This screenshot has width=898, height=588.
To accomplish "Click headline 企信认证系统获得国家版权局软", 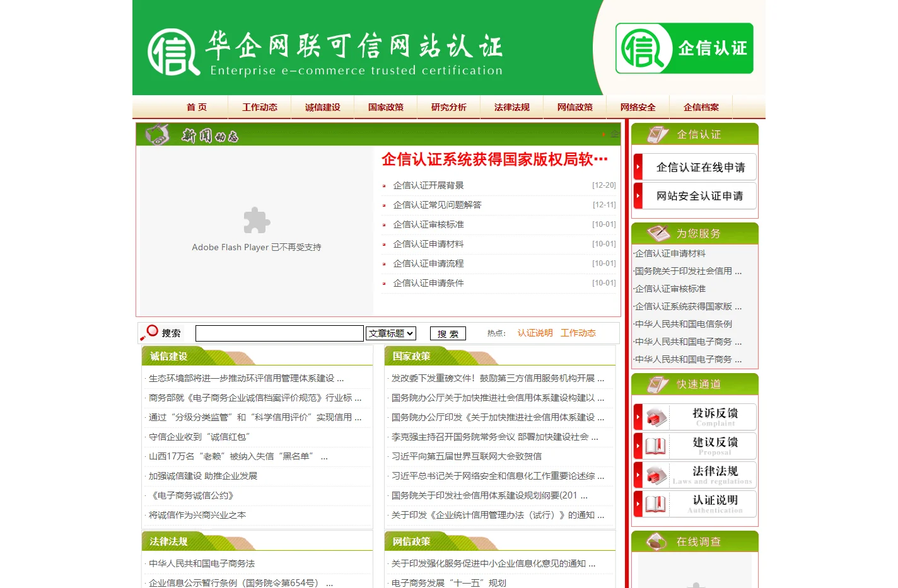I will click(x=494, y=159).
